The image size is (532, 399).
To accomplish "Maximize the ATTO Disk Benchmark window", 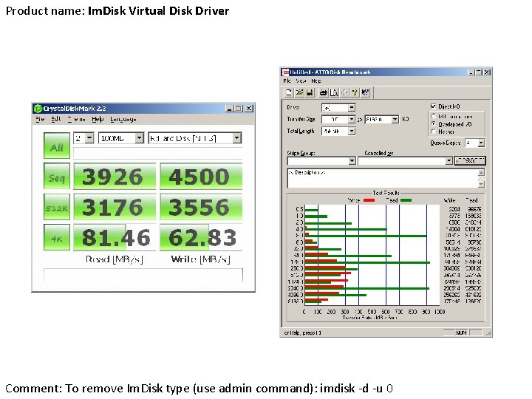I will coord(478,72).
